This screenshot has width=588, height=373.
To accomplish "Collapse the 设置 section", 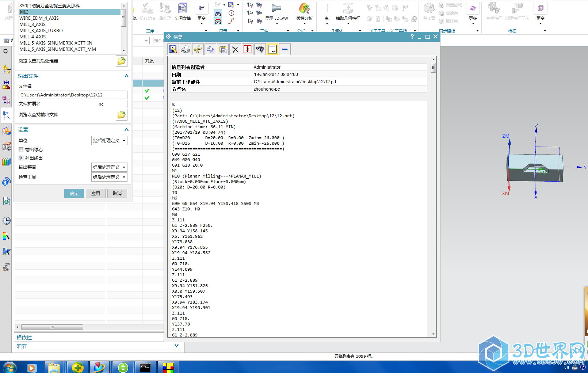I will tap(126, 130).
